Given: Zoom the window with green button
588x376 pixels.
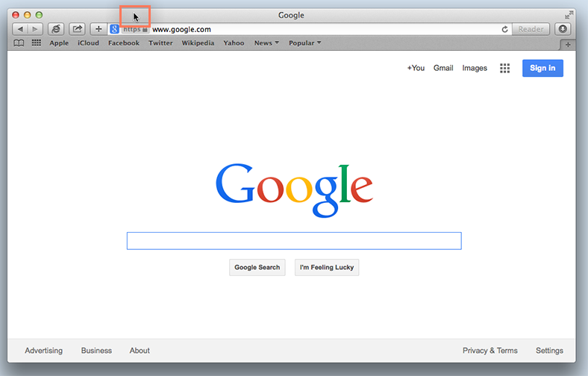Looking at the screenshot, I should coord(39,15).
